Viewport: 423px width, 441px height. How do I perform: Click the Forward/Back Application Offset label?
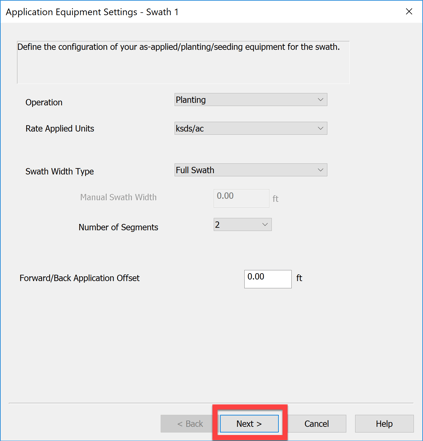tap(79, 278)
